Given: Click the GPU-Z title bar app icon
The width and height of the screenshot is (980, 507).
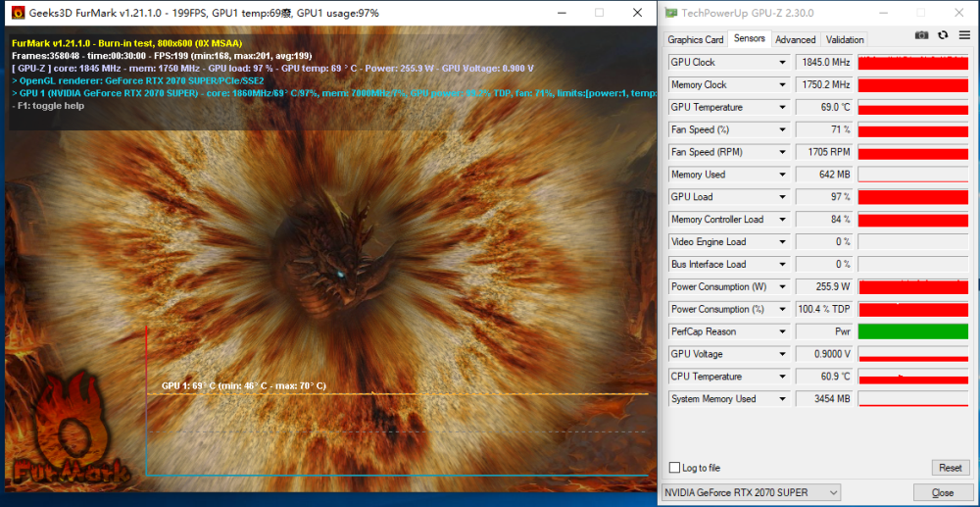Looking at the screenshot, I should 671,13.
